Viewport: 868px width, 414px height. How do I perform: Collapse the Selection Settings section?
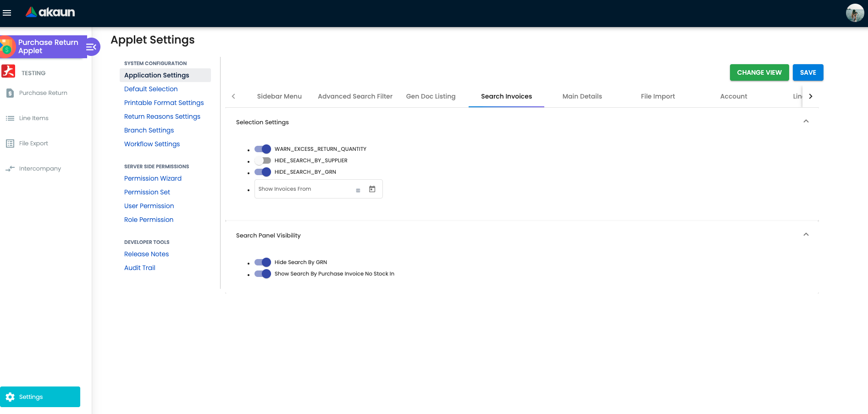pyautogui.click(x=806, y=121)
